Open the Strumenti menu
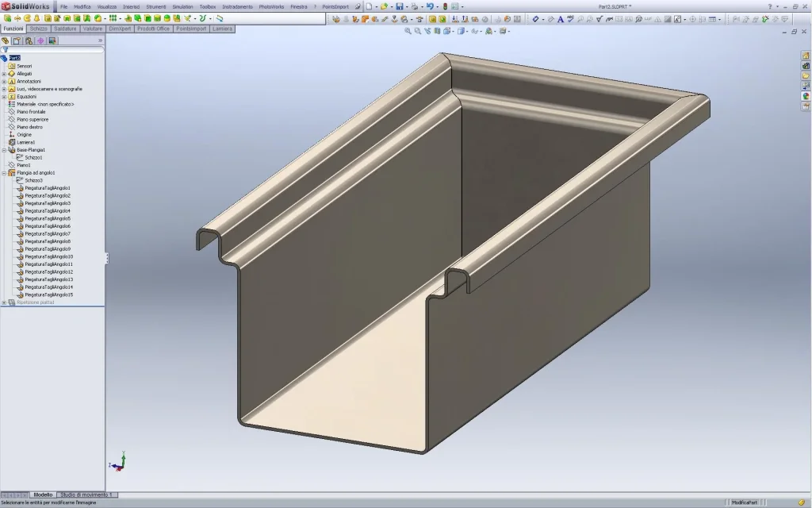812x508 pixels. [156, 6]
